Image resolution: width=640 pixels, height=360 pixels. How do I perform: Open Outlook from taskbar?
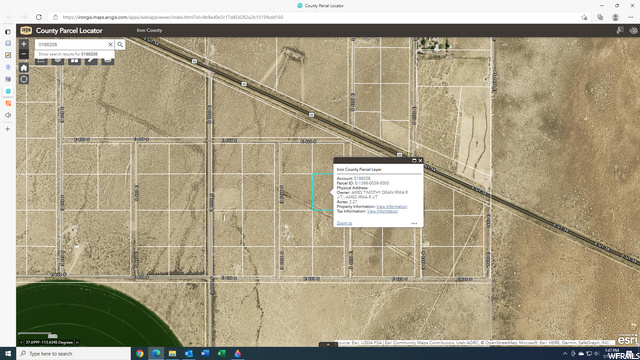[x=189, y=353]
